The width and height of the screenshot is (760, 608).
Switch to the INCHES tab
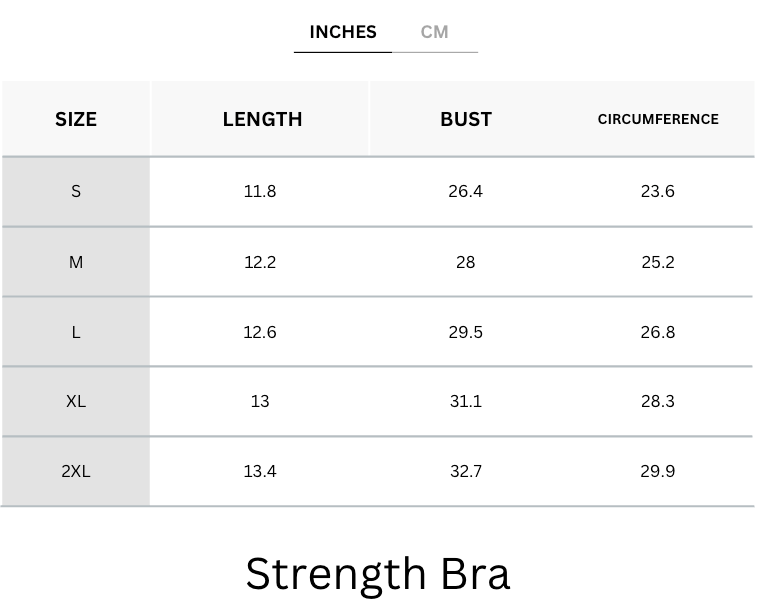click(343, 32)
